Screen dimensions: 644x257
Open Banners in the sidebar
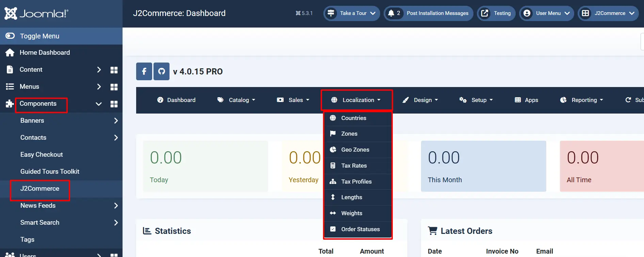(x=32, y=121)
